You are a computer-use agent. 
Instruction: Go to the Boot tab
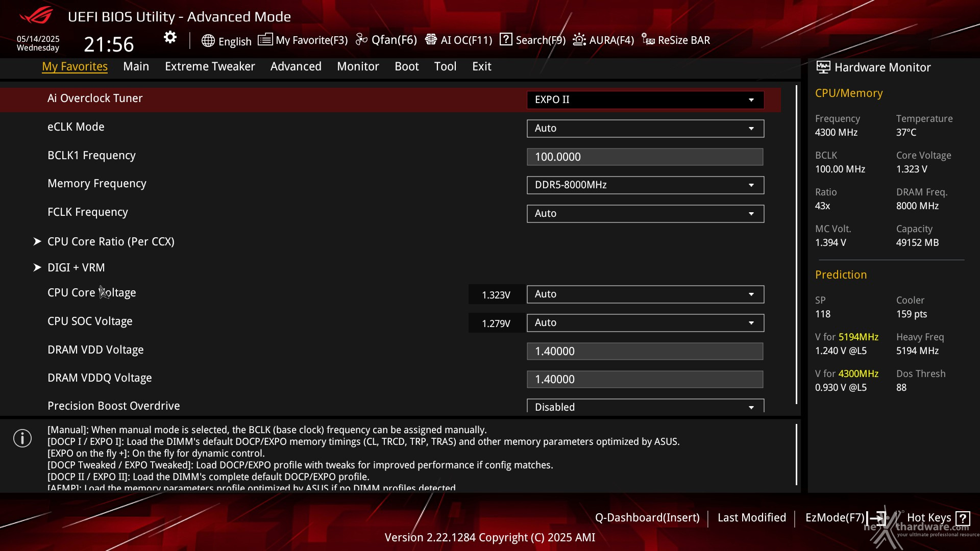pyautogui.click(x=406, y=66)
